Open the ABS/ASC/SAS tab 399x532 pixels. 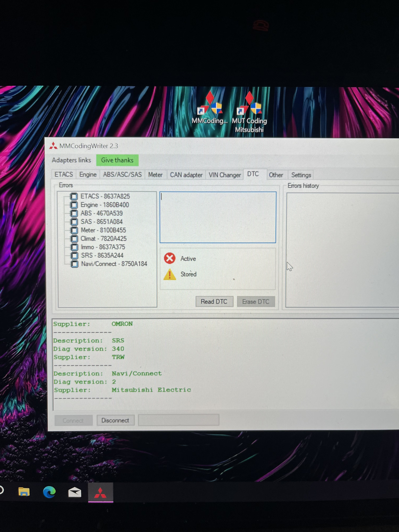tap(122, 175)
